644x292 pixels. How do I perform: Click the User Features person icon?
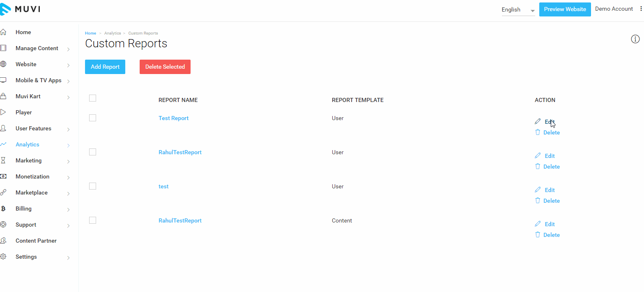3,128
